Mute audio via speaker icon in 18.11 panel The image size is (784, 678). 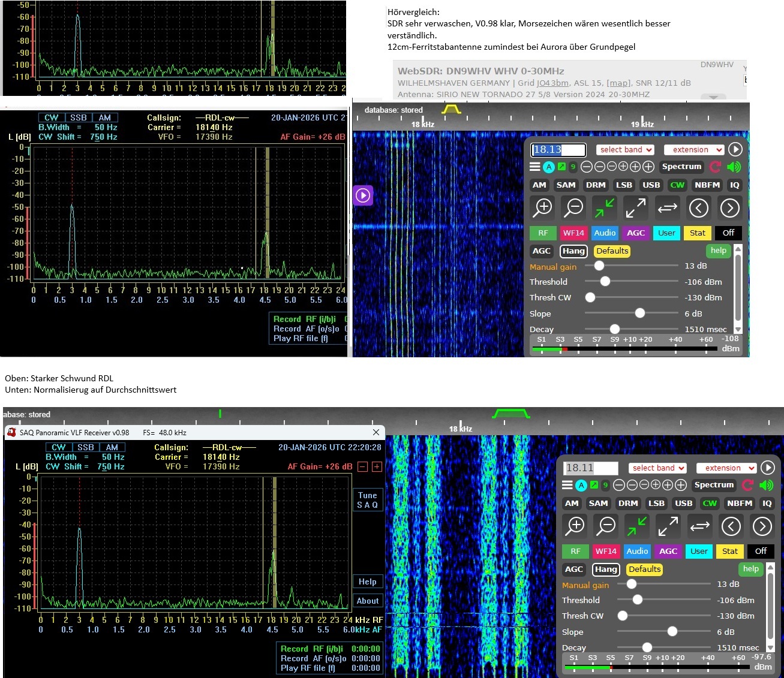(x=766, y=485)
